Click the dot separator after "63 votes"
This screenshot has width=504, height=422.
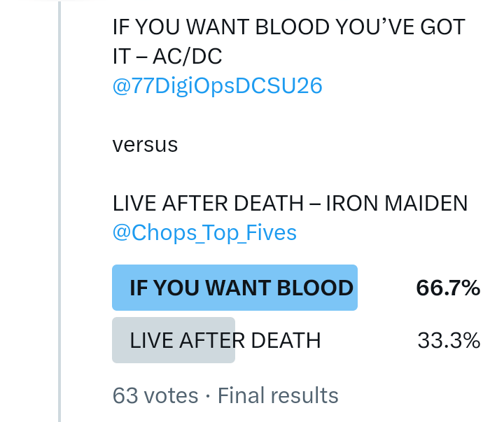point(208,396)
